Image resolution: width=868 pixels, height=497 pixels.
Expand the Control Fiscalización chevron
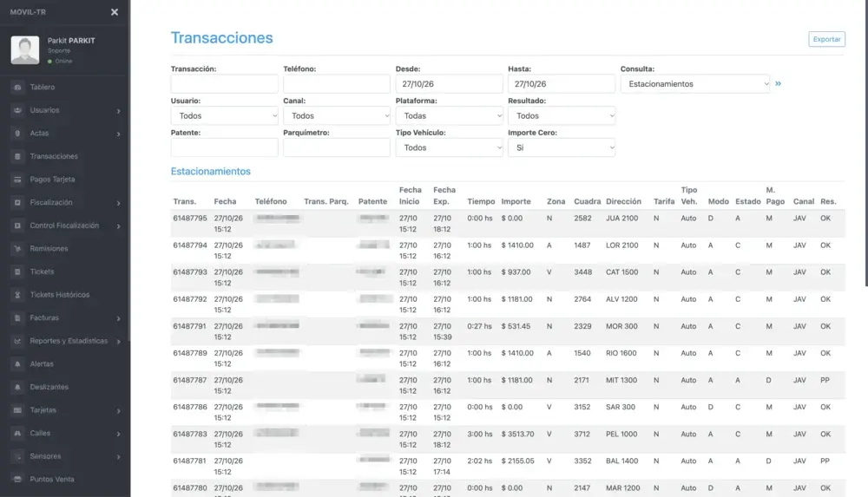[118, 226]
